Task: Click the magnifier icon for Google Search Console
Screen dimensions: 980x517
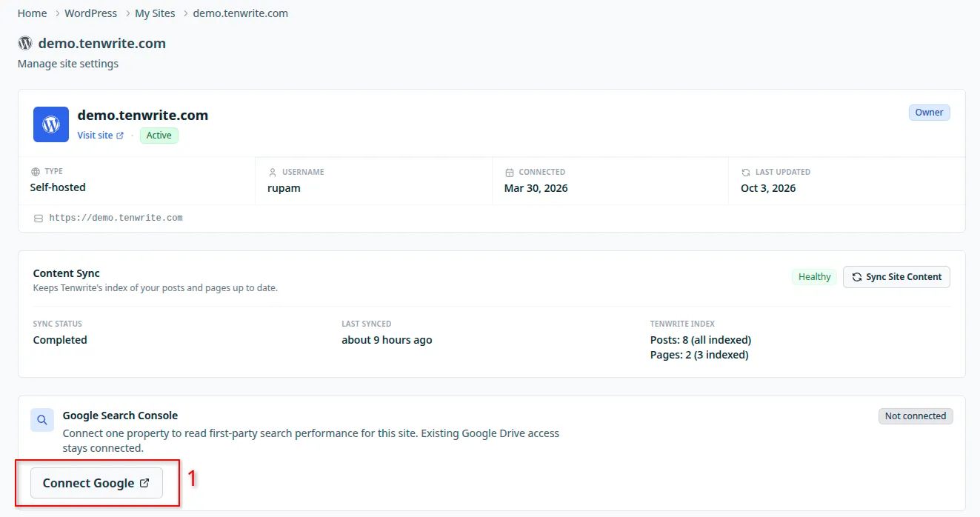Action: (42, 420)
